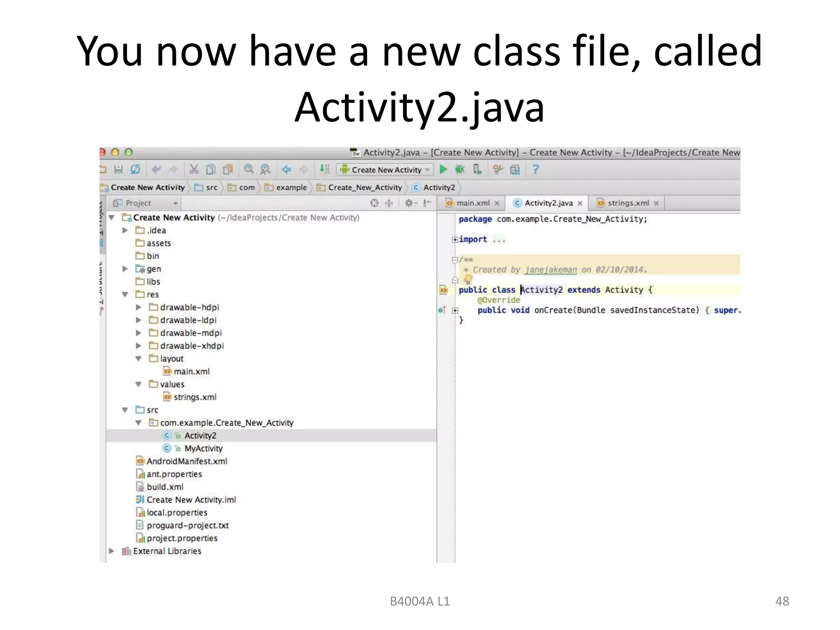Click the Activity2 breadcrumb
Image resolution: width=840 pixels, height=630 pixels.
(x=434, y=187)
